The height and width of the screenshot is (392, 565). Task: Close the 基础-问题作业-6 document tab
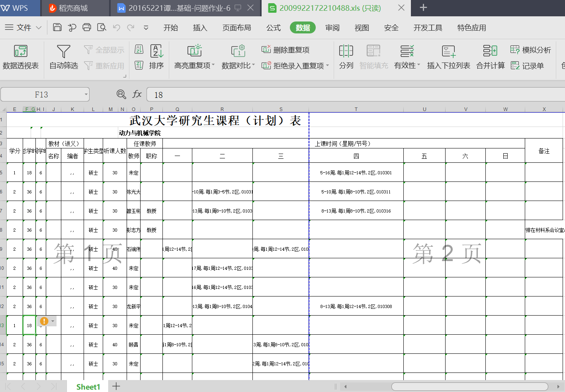250,8
